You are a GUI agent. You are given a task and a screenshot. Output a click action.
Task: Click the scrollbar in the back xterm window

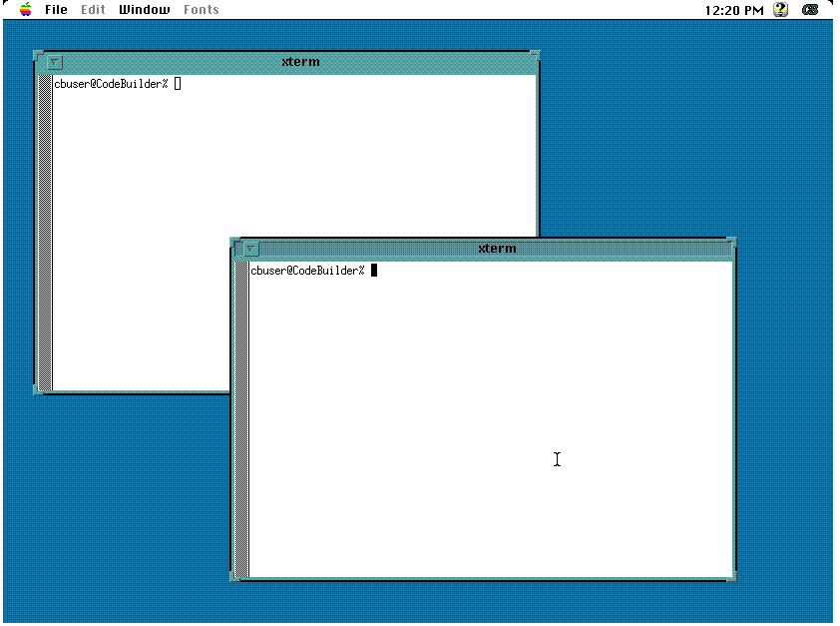click(46, 234)
